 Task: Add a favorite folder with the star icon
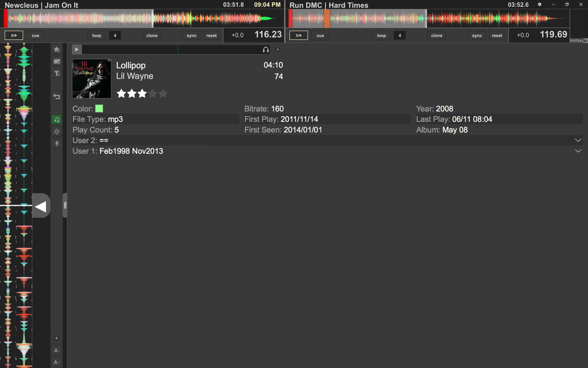pos(56,49)
